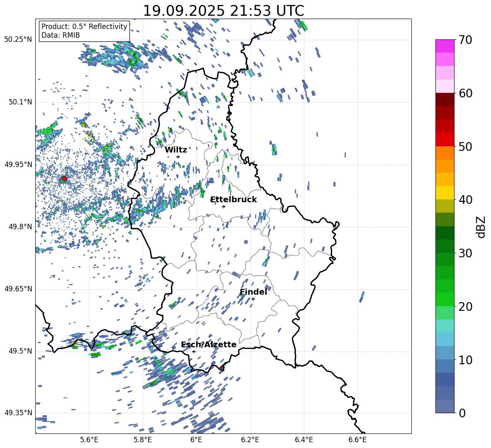
Task: Click the 70 tick label on colorbar
Action: pyautogui.click(x=466, y=40)
